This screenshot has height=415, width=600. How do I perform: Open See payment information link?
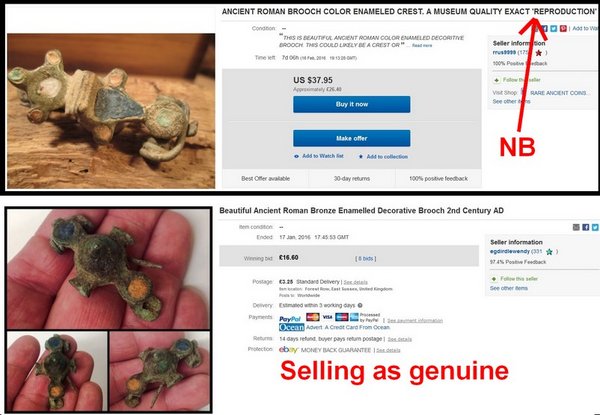[x=415, y=321]
